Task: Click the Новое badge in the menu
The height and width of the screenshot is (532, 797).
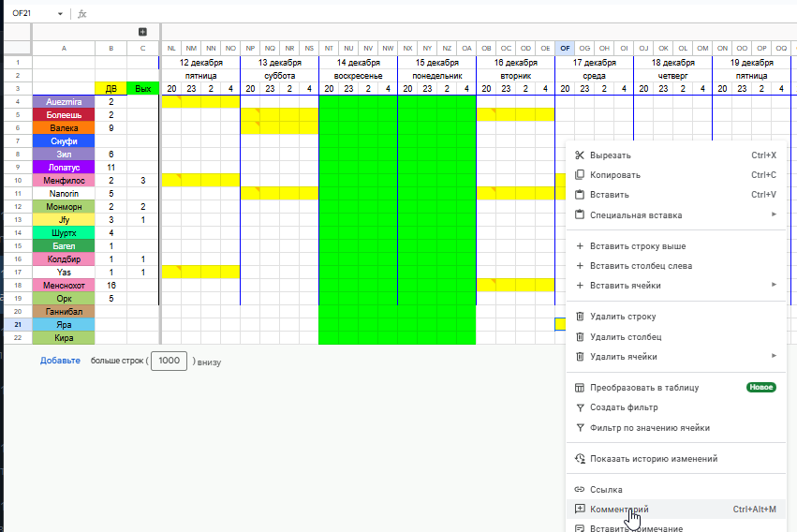Action: pos(760,387)
